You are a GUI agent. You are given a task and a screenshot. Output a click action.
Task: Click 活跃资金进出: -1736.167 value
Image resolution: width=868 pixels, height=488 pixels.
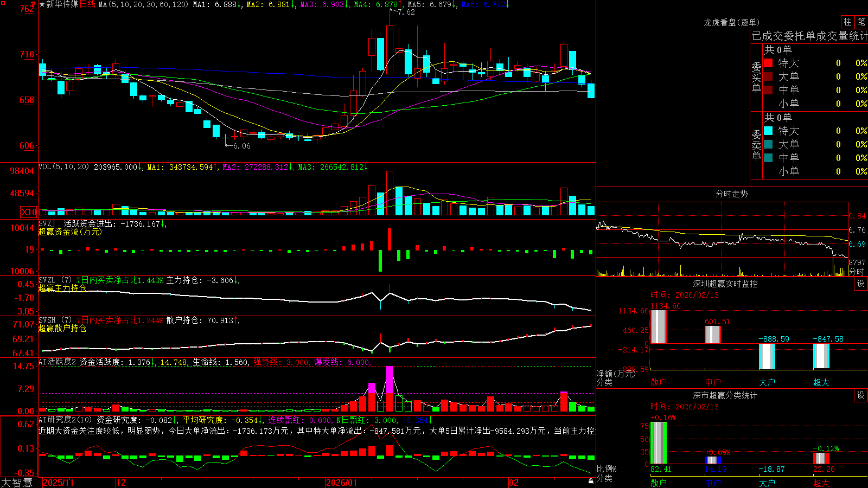[114, 223]
